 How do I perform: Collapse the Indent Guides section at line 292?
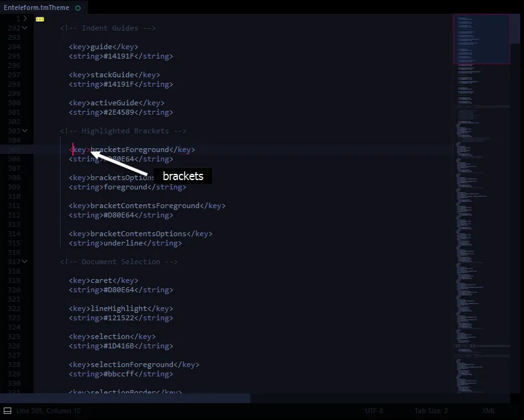tap(25, 27)
